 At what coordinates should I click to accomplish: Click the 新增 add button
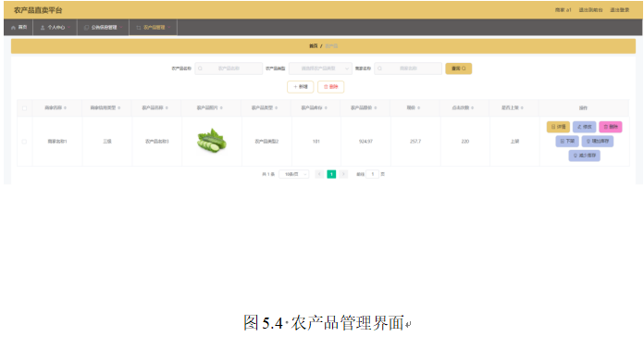[x=300, y=87]
